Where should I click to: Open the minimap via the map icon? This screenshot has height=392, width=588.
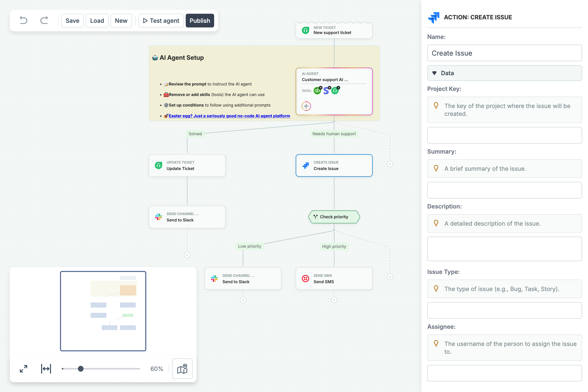tap(182, 368)
